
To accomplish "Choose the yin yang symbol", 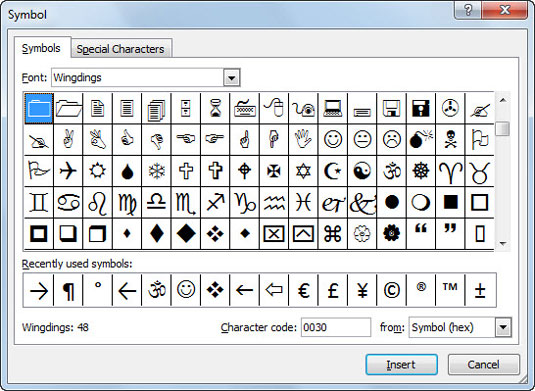I will coord(362,171).
